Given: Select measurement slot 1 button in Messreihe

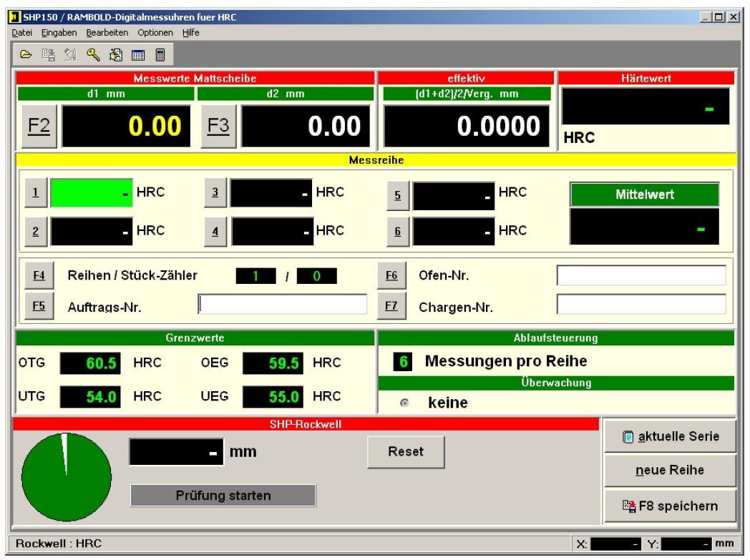Looking at the screenshot, I should 35,193.
